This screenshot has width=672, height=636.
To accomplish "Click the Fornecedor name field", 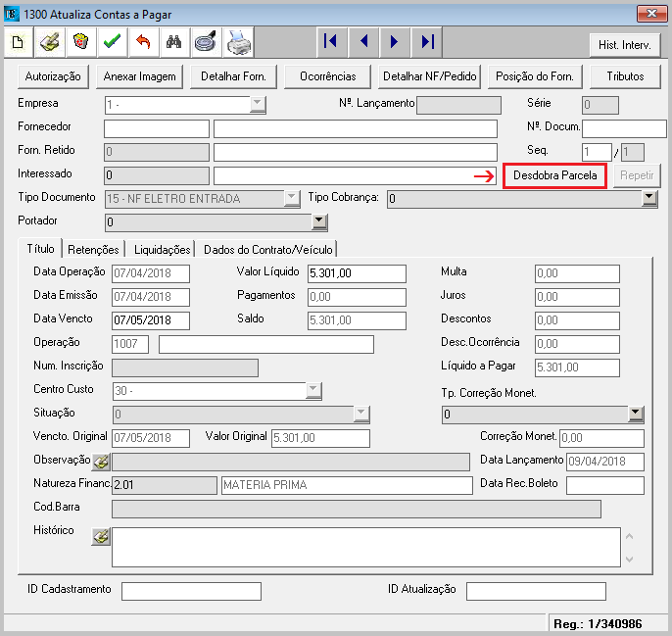I will pos(356,128).
